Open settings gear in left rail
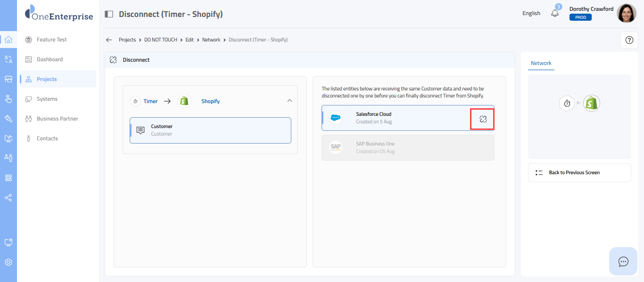Viewport: 644px width, 282px height. [8, 262]
